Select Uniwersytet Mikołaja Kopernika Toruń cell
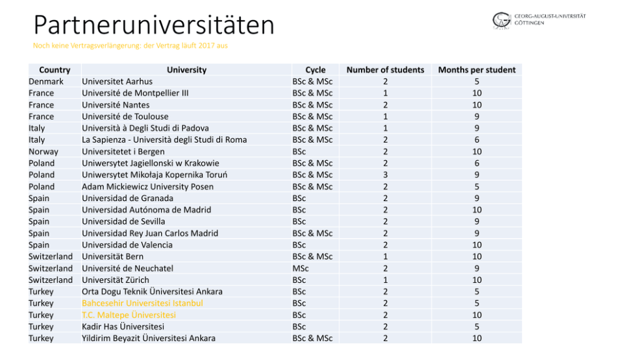This screenshot has height=362, width=644. [x=155, y=175]
